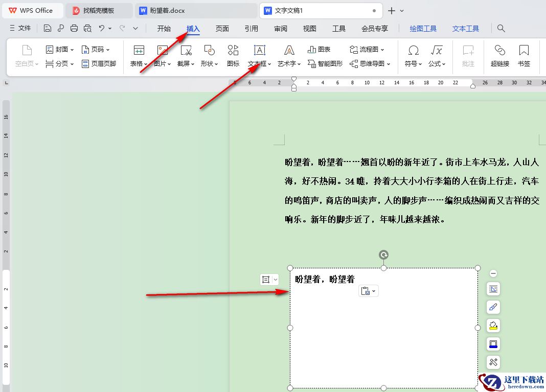Screen dimensions: 546x392
Task: Click the 书签 bookmark icon
Action: pyautogui.click(x=524, y=50)
